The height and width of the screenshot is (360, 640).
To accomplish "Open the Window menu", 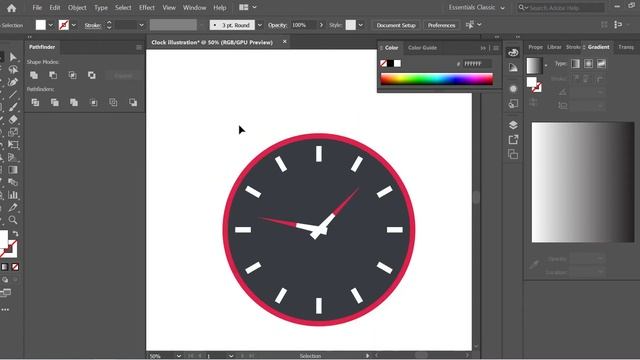I will [194, 7].
